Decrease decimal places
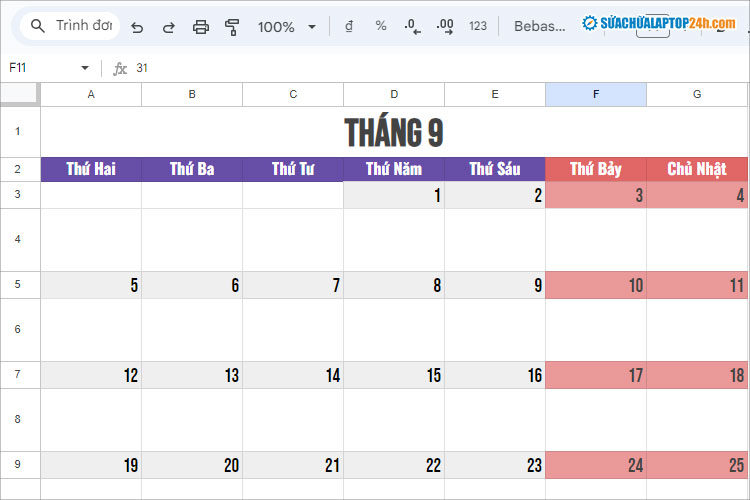750x500 pixels. 413,27
